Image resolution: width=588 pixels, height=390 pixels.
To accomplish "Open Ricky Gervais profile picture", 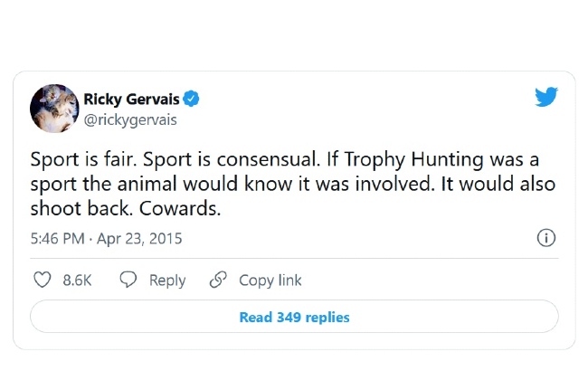I will tap(55, 109).
